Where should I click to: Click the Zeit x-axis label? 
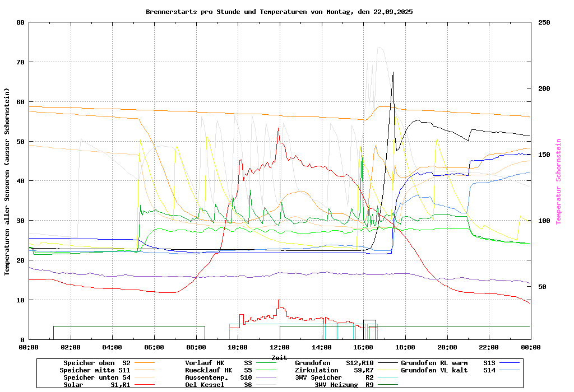[x=279, y=357]
